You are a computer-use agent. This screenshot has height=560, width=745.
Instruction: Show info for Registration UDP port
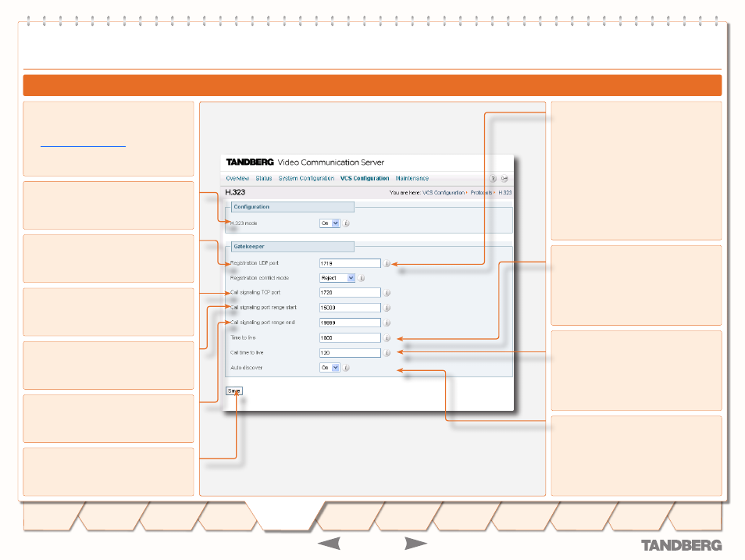click(387, 263)
